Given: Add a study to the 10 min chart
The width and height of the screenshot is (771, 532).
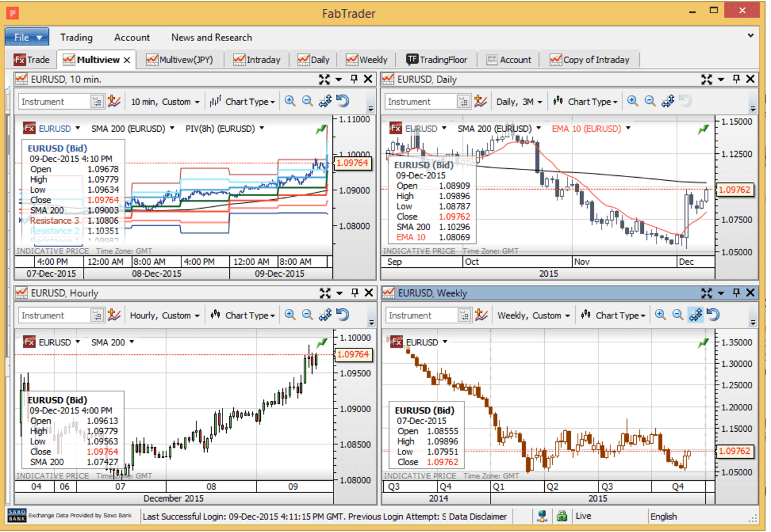Looking at the screenshot, I should [113, 101].
